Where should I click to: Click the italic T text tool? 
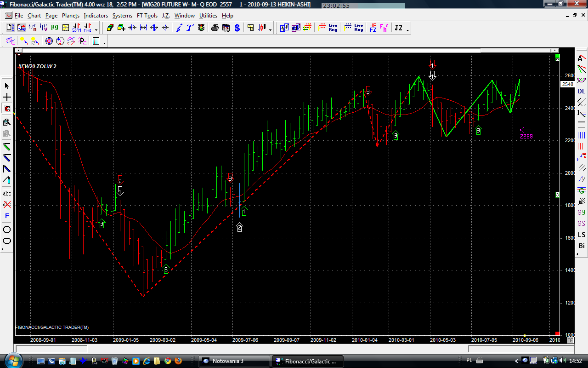pyautogui.click(x=190, y=28)
